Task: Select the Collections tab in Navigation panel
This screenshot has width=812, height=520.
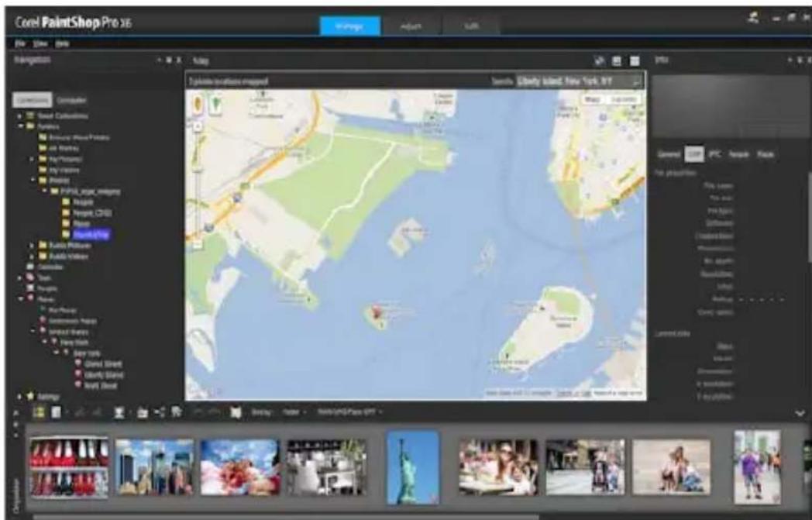Action: coord(33,100)
